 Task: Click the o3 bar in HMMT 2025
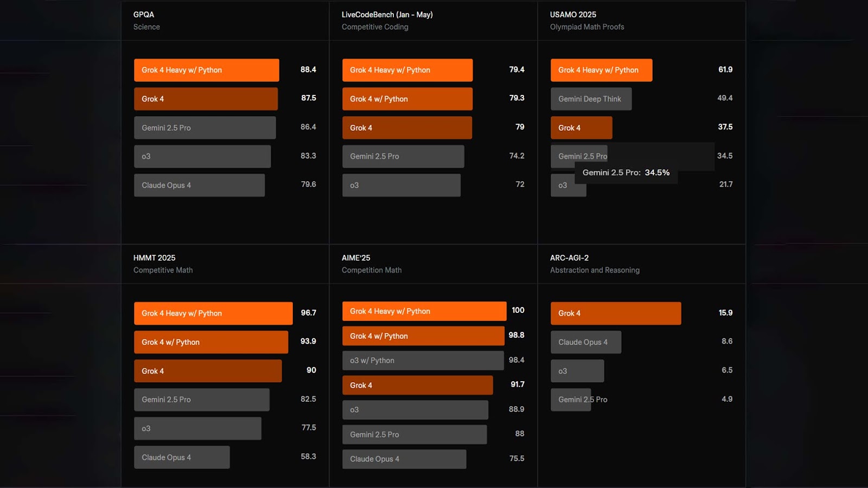tap(197, 428)
